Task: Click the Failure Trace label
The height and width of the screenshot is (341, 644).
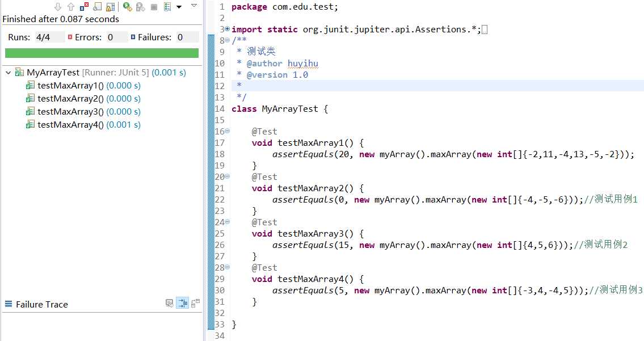Action: click(42, 305)
